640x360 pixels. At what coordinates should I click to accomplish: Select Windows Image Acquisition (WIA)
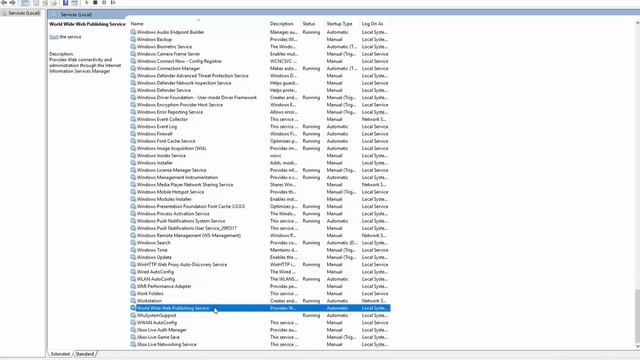260,148
